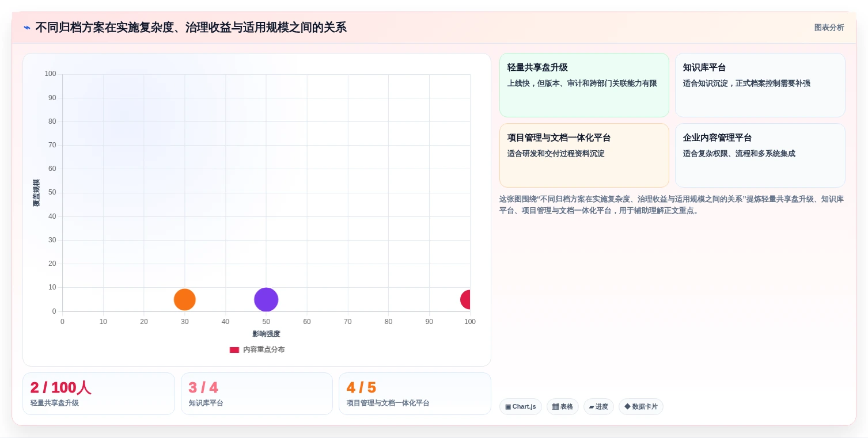Screen dimensions: 868x438
Task: Click the 3 / 4 stat value
Action: click(203, 388)
